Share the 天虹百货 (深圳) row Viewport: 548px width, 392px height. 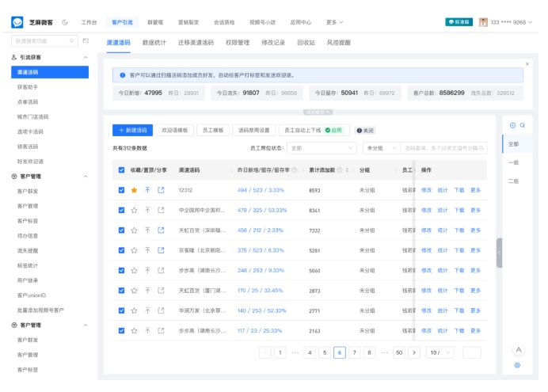(x=161, y=230)
